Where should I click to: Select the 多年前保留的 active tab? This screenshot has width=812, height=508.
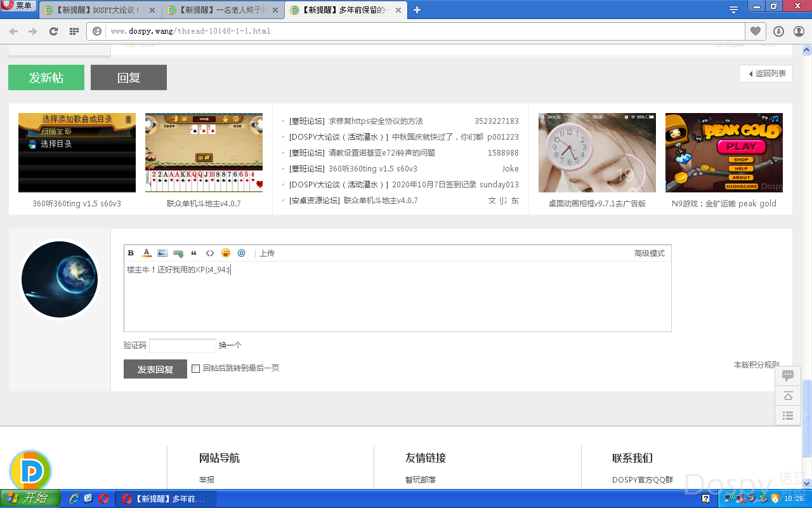coord(346,10)
